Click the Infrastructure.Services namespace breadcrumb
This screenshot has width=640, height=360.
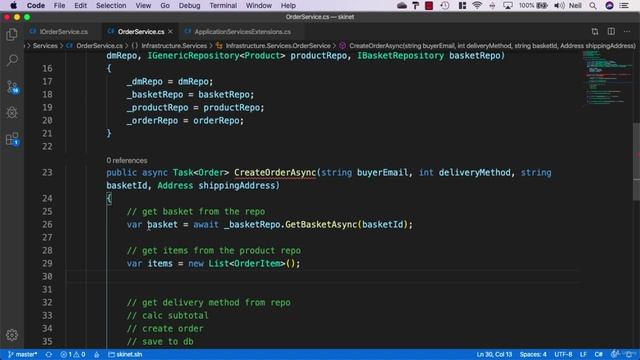[x=169, y=46]
